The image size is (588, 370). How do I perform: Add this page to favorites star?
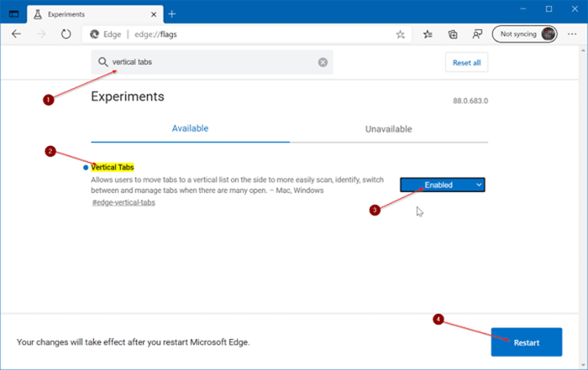coord(400,34)
